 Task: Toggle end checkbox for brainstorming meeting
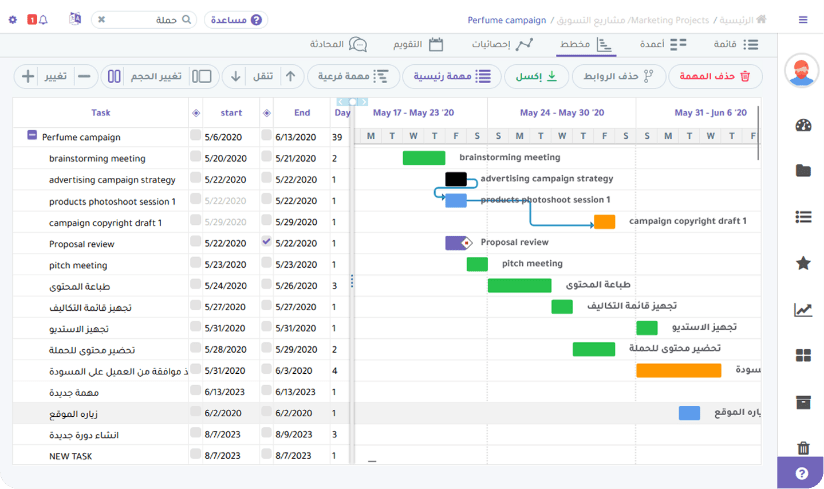pyautogui.click(x=266, y=156)
